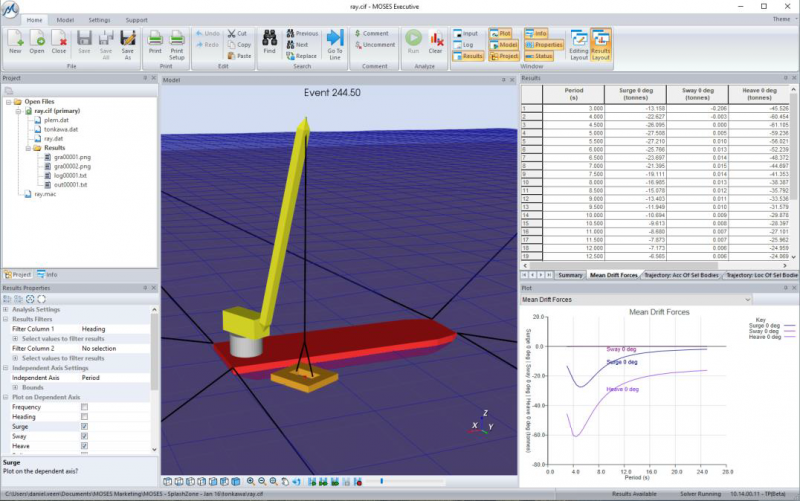Click the pan hand icon below model view

click(285, 481)
